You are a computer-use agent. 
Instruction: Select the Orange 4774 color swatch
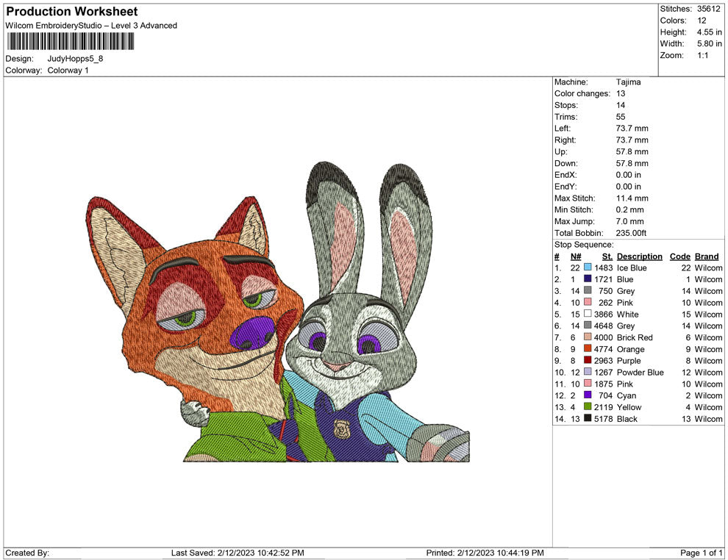[588, 348]
